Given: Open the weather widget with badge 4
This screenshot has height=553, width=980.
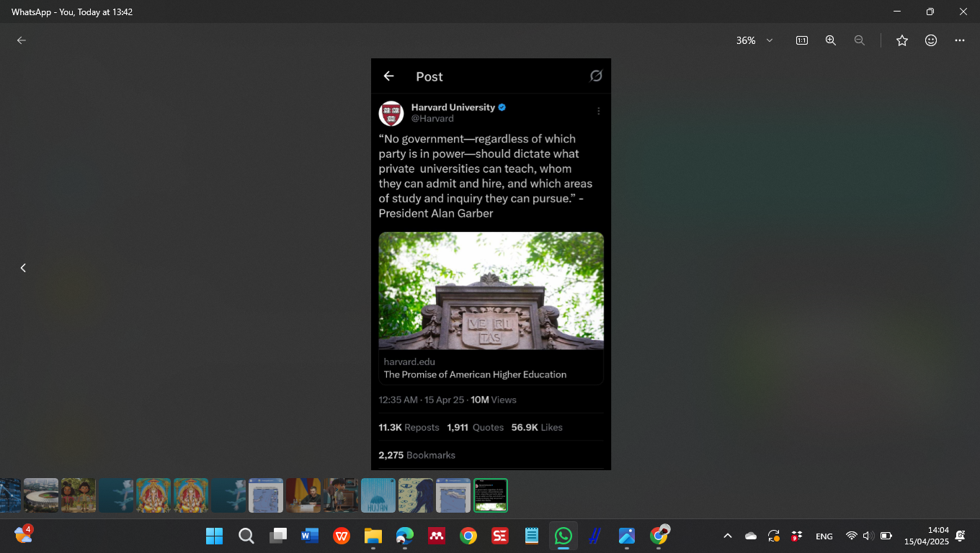Looking at the screenshot, I should point(23,535).
